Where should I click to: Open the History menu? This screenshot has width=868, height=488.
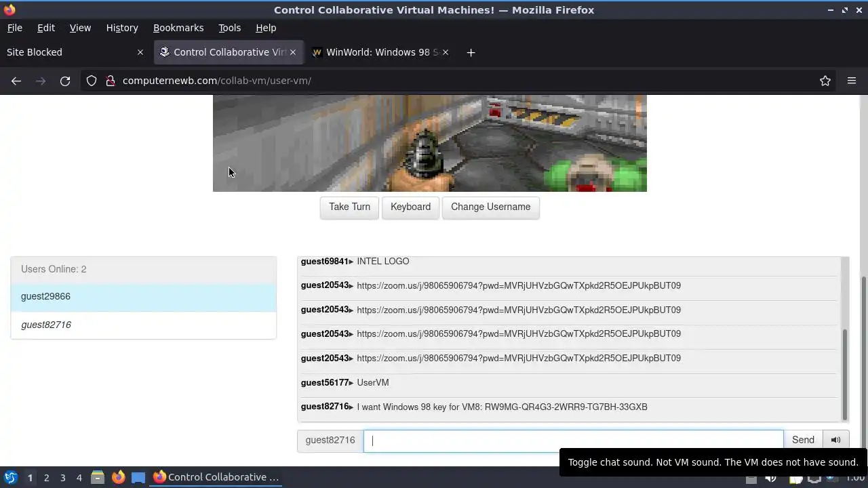click(x=122, y=28)
